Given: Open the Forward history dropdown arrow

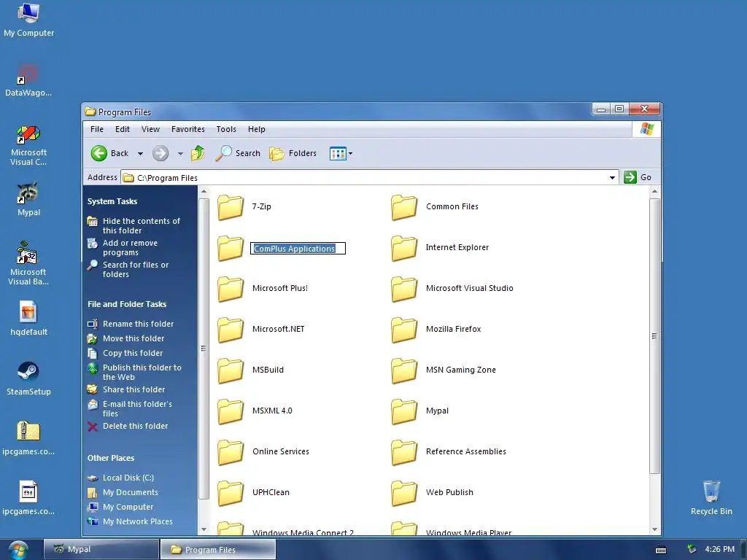Looking at the screenshot, I should 180,154.
